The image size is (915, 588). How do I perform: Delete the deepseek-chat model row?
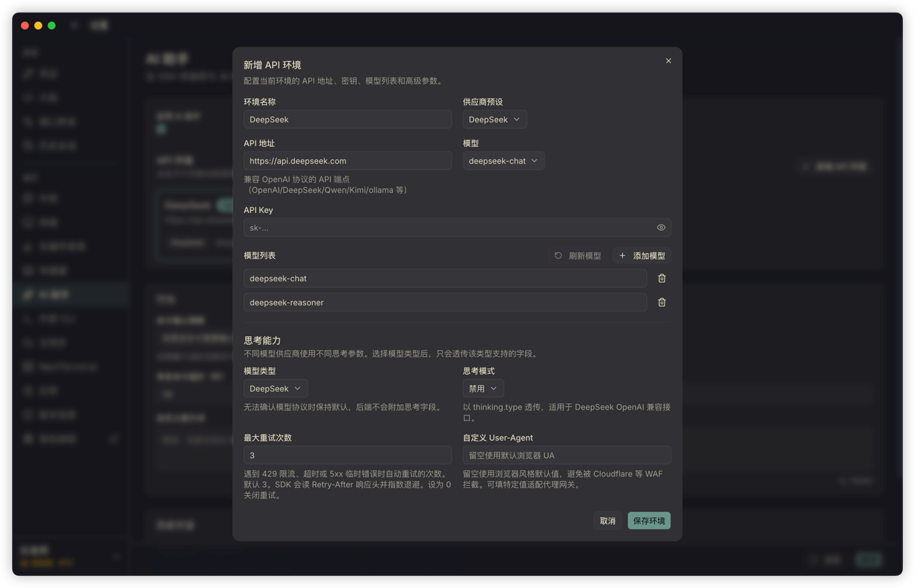click(x=662, y=279)
